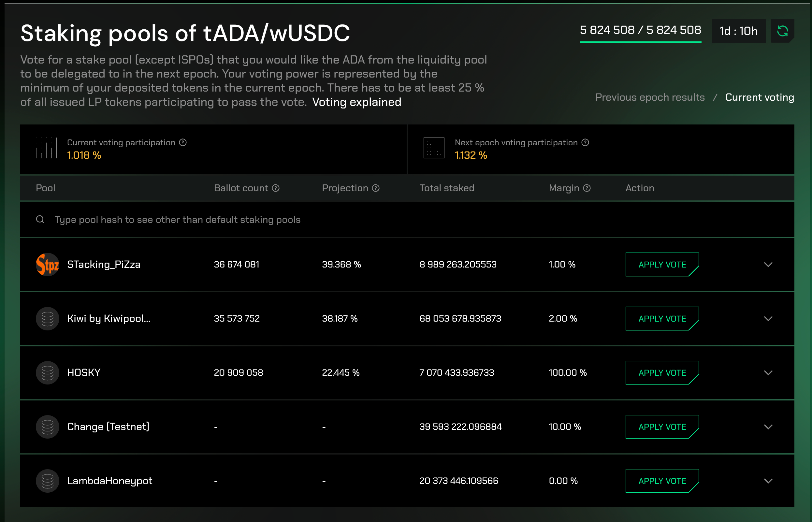Click ballot count value 36 674 081
Screen dimensions: 812x522
pyautogui.click(x=237, y=264)
